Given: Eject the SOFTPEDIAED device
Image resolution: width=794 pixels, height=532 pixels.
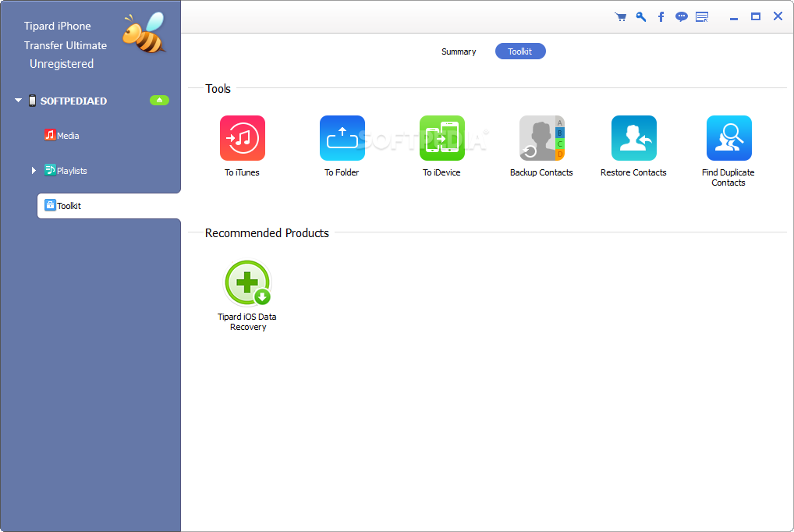Looking at the screenshot, I should 159,101.
